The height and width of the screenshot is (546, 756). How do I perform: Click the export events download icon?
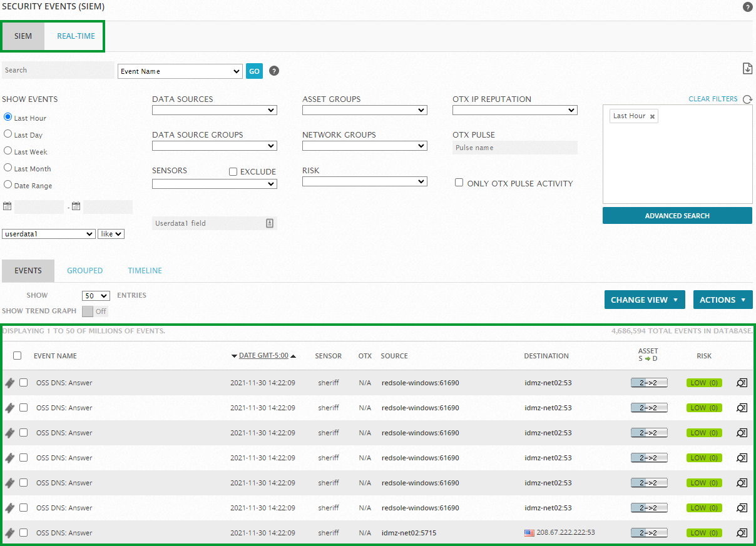[x=747, y=69]
